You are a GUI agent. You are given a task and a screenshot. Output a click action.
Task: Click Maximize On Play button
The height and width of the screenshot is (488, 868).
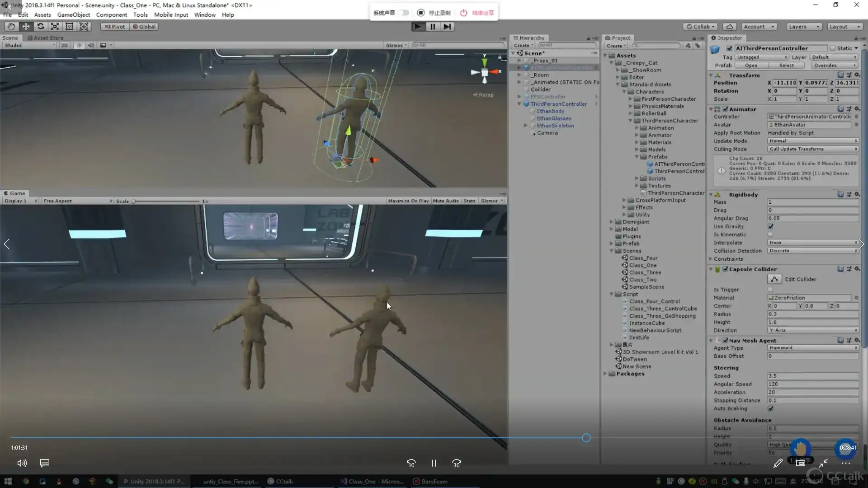408,201
